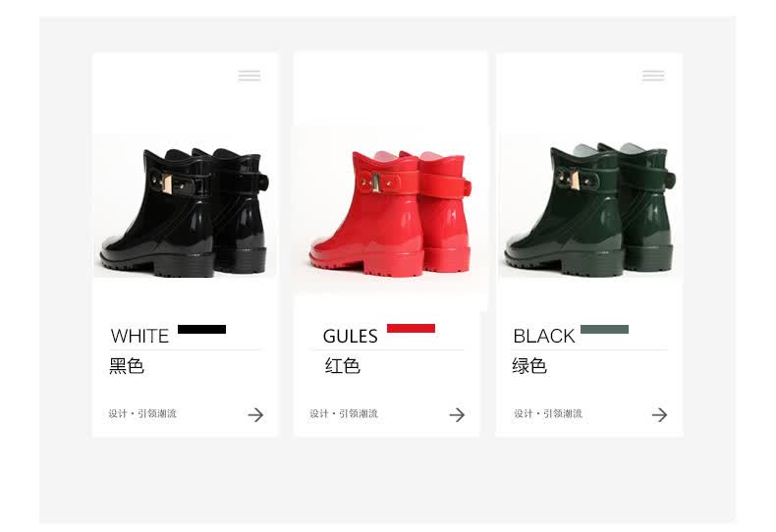Open the dark green rain boots photo
The width and height of the screenshot is (776, 532).
click(589, 208)
